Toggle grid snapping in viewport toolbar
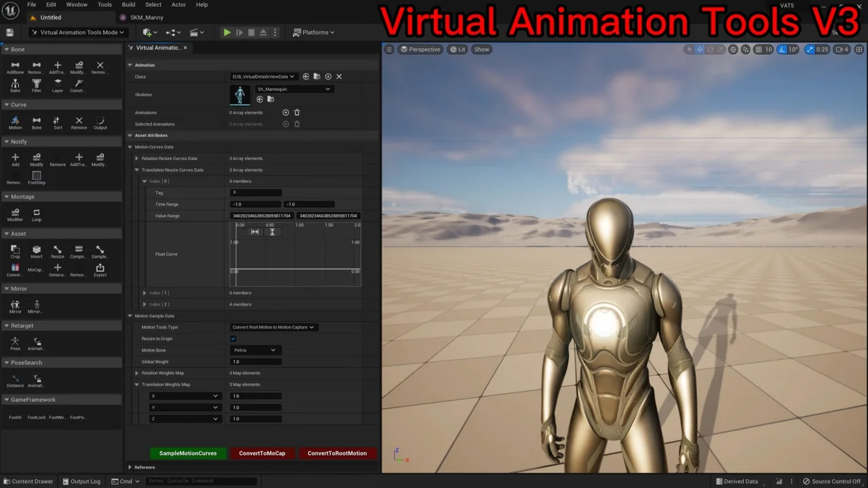The image size is (868, 488). tap(757, 49)
